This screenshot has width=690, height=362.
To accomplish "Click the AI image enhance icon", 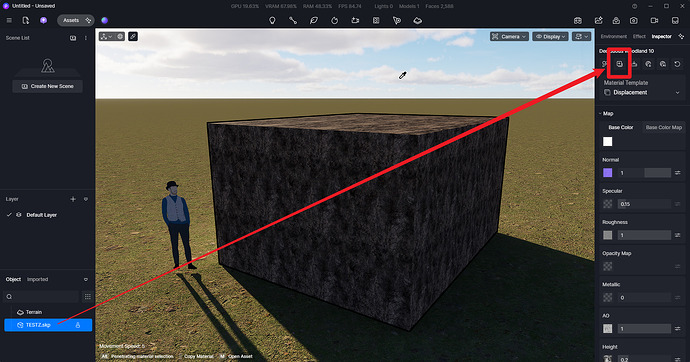I will [x=598, y=20].
